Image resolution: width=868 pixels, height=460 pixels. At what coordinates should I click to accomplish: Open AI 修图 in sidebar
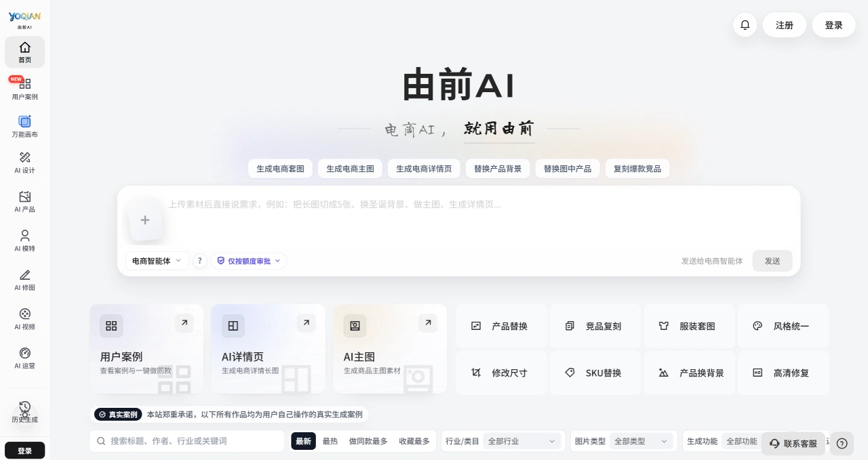[x=24, y=280]
